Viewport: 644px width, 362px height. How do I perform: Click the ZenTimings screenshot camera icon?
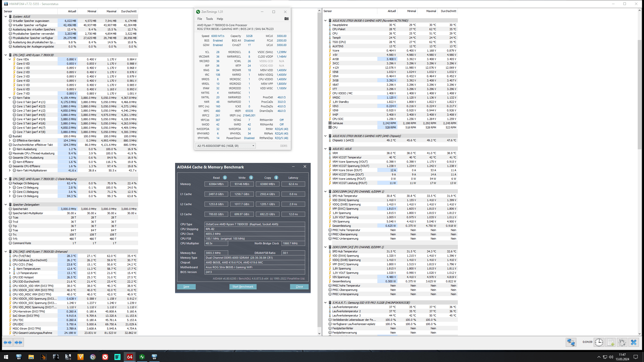pos(286,19)
